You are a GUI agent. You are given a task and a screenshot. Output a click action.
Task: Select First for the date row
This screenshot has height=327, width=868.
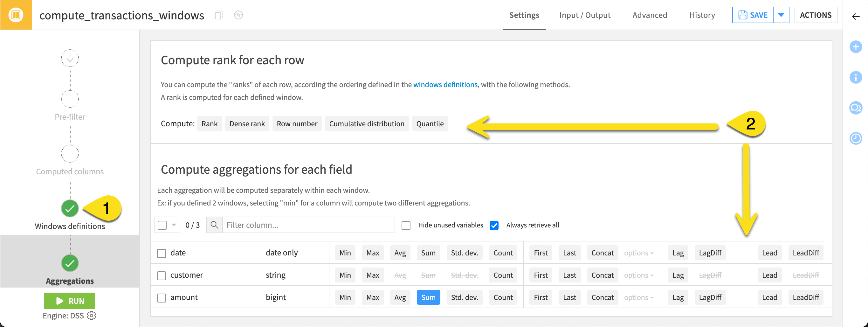point(541,253)
